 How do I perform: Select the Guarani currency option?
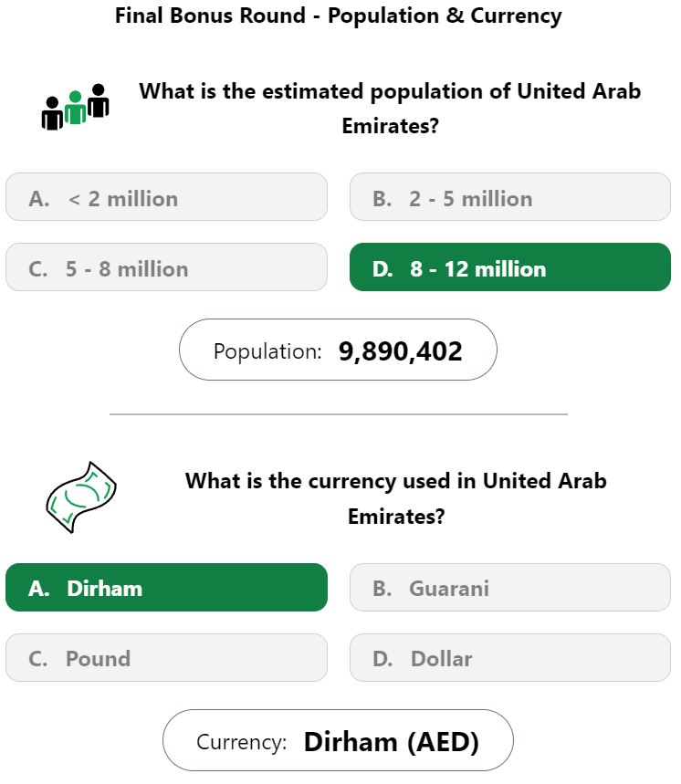tap(510, 588)
